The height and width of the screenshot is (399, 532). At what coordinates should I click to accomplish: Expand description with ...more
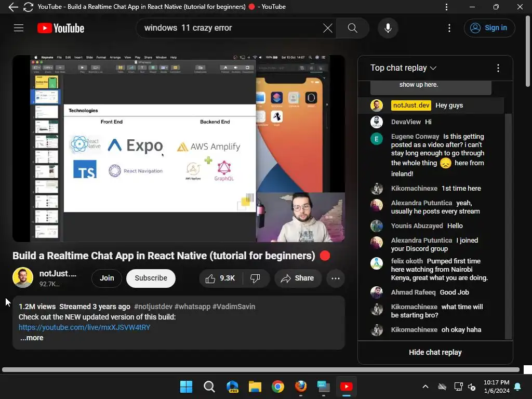pos(32,338)
